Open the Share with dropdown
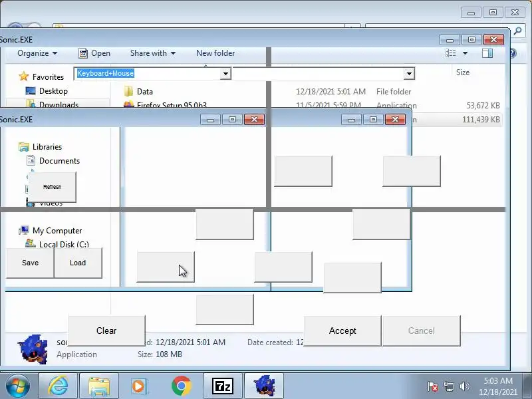 point(153,53)
